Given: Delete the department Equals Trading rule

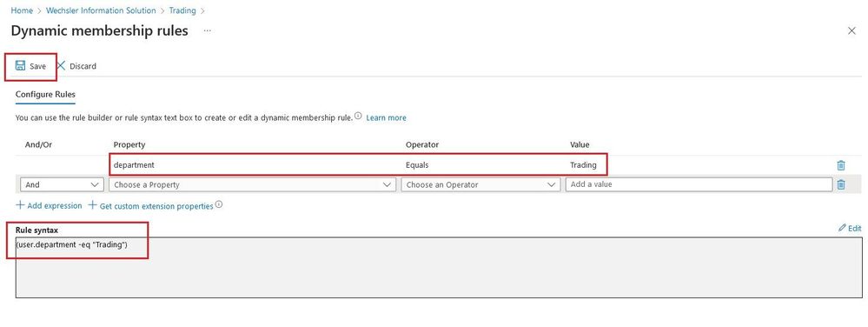Looking at the screenshot, I should pyautogui.click(x=841, y=164).
